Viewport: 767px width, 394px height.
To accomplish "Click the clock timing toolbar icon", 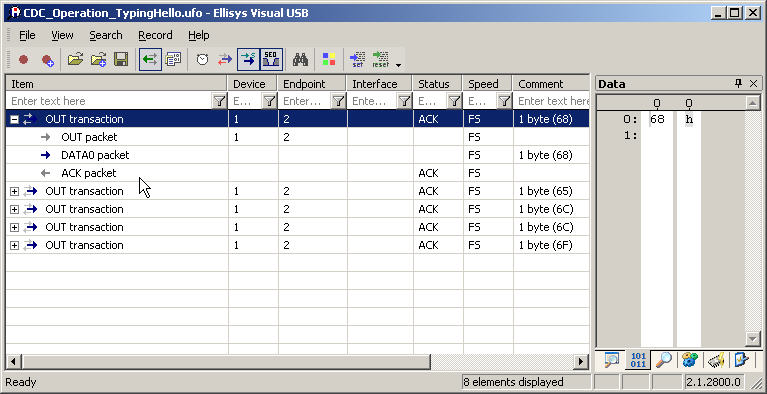I will coord(203,60).
